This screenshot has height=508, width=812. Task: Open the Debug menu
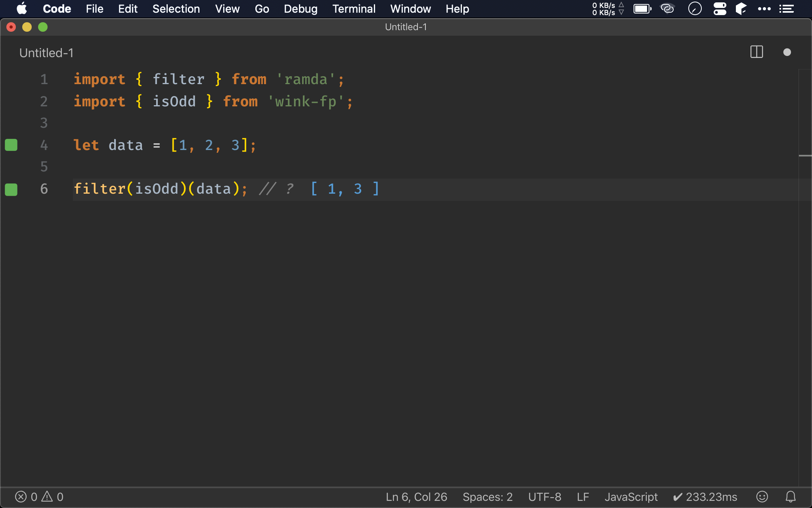click(x=301, y=9)
